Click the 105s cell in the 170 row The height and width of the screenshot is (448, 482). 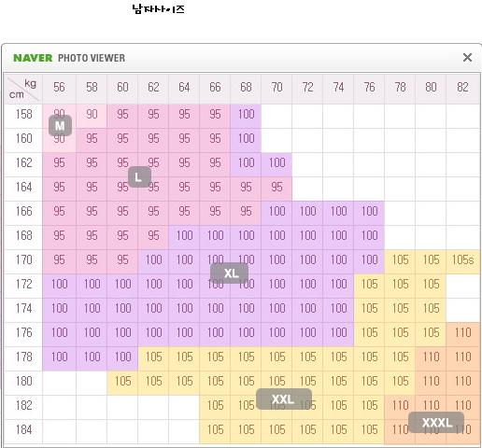coord(462,259)
